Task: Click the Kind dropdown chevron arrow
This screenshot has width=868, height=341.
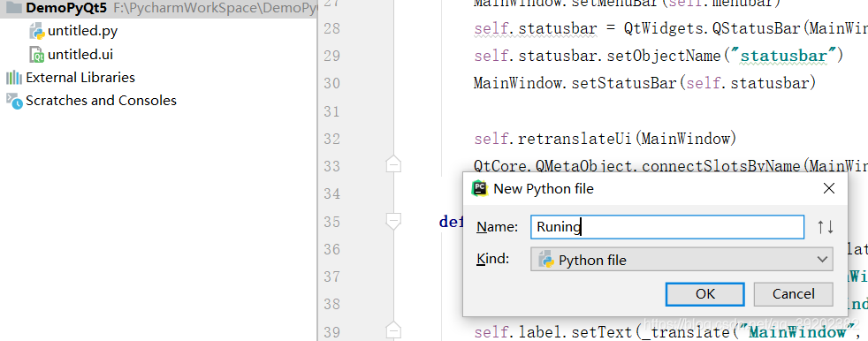Action: [x=823, y=260]
